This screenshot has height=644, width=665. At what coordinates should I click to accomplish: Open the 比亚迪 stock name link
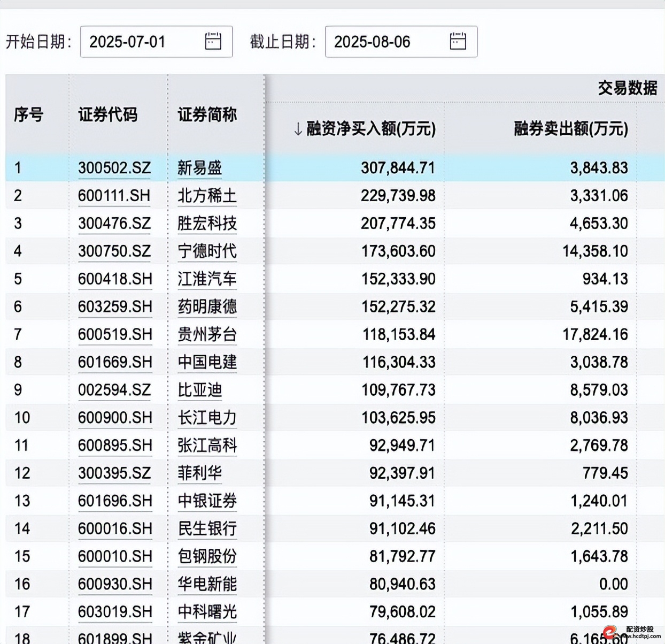pyautogui.click(x=199, y=390)
